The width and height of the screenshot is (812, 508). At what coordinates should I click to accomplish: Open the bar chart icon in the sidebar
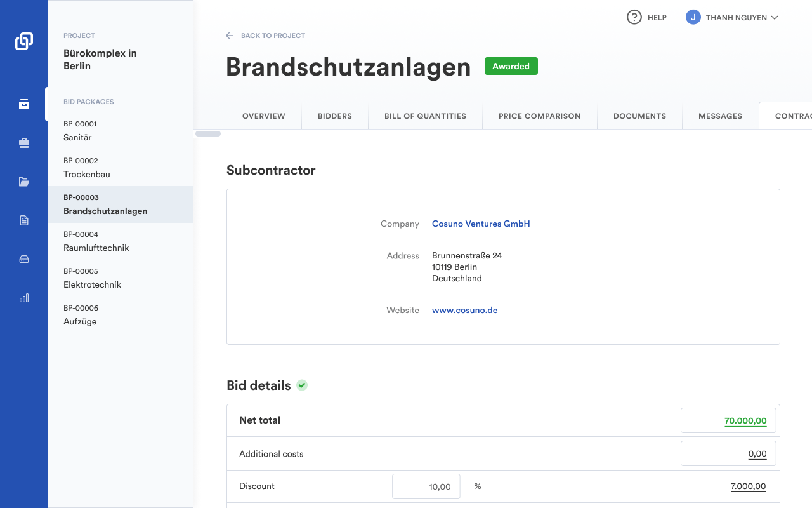(x=24, y=298)
